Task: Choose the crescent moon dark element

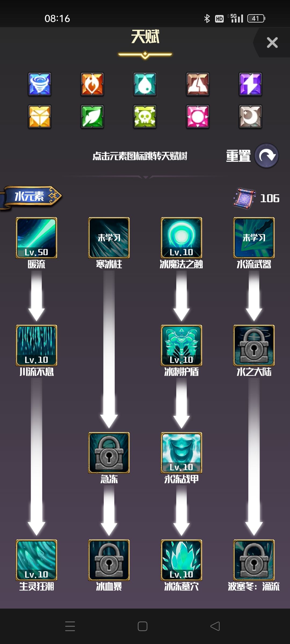Action: (x=250, y=117)
